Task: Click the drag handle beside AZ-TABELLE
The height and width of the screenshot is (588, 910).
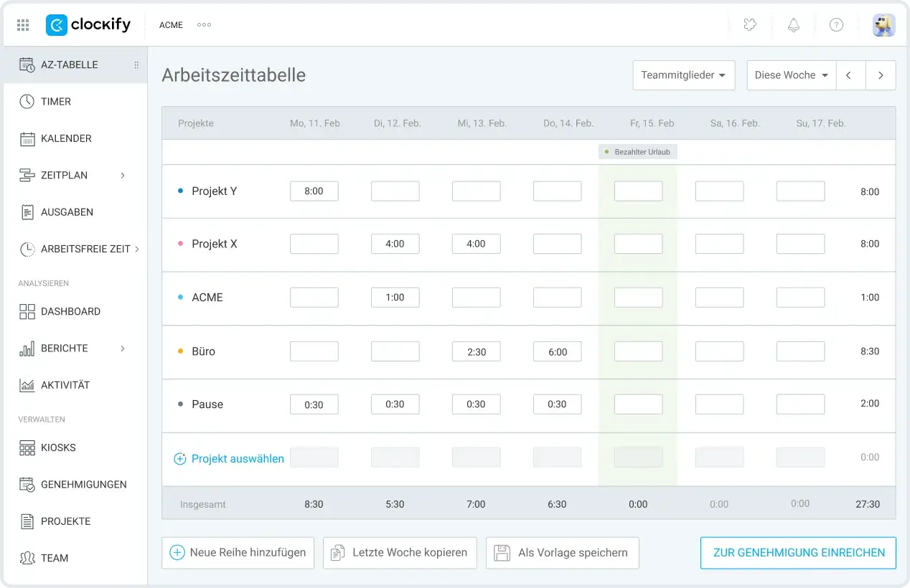Action: click(x=136, y=65)
